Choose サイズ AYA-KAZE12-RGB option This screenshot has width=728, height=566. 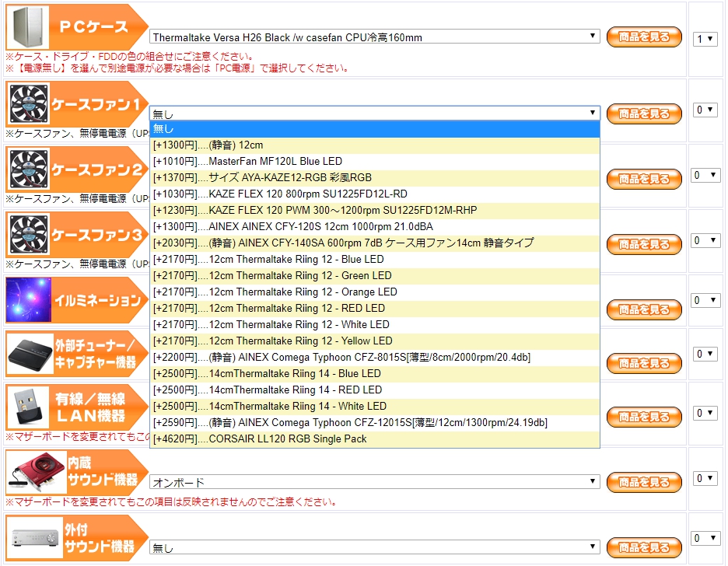click(375, 178)
